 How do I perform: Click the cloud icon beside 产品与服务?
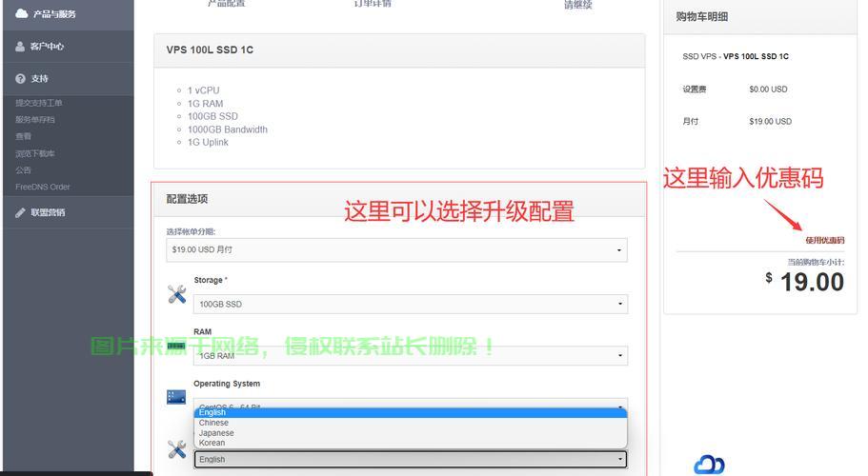coord(22,14)
